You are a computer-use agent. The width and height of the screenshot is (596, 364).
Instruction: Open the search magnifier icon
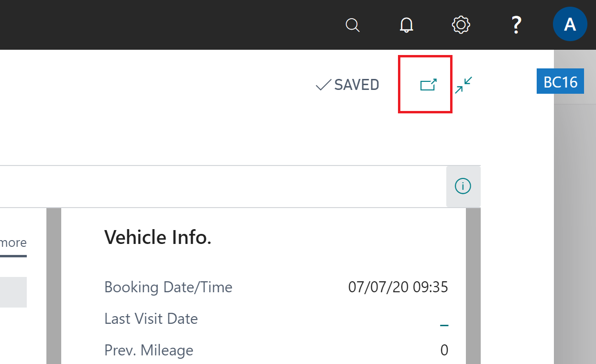click(x=353, y=25)
